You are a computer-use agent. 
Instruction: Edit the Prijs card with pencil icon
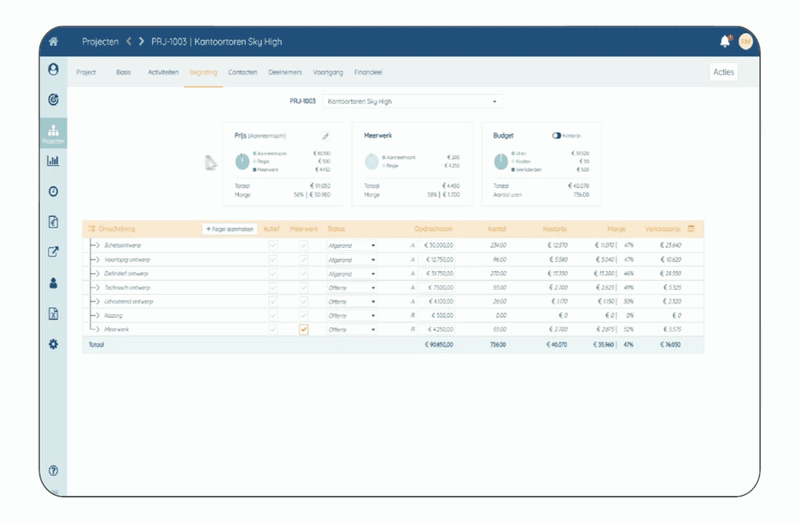324,135
